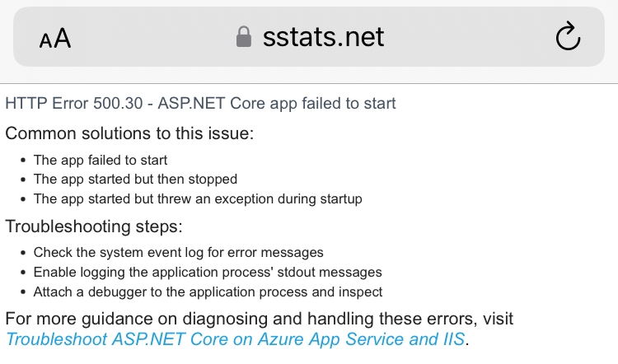
Task: Select the sstats.net URL text
Action: coord(323,36)
